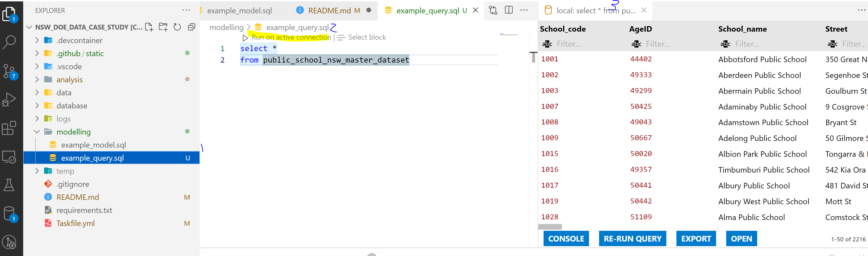
Task: Click the RE-RUN QUERY button
Action: click(633, 239)
